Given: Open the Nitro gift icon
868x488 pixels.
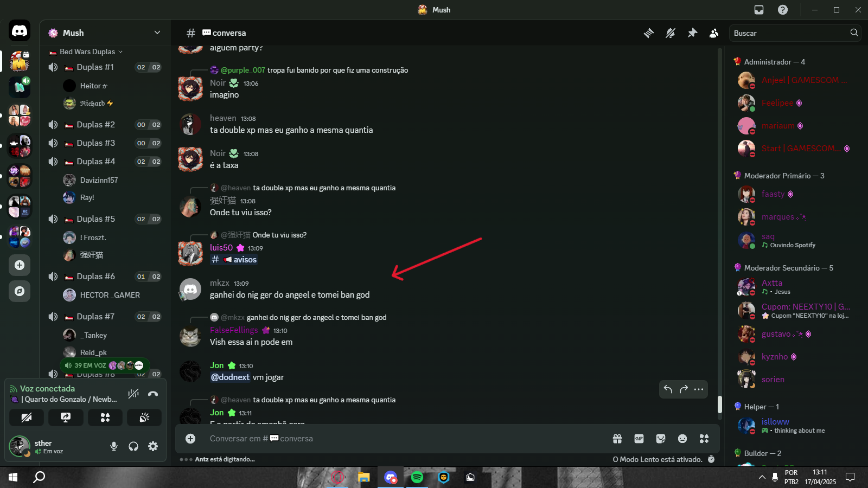Looking at the screenshot, I should click(617, 439).
